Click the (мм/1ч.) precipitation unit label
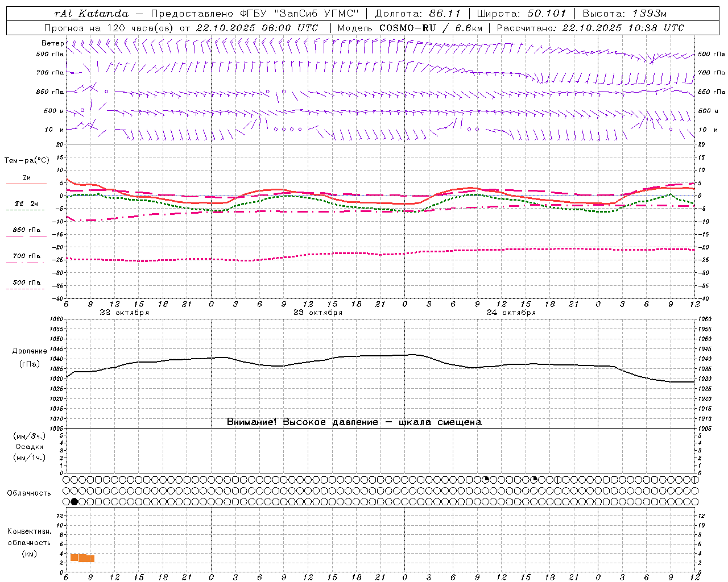The image size is (728, 582). click(30, 458)
